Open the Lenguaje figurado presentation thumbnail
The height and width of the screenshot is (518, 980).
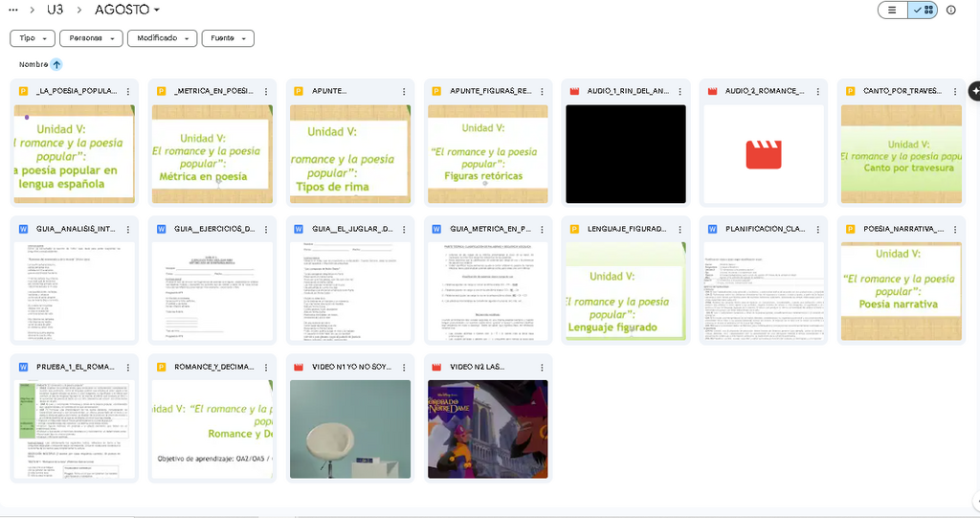(626, 292)
